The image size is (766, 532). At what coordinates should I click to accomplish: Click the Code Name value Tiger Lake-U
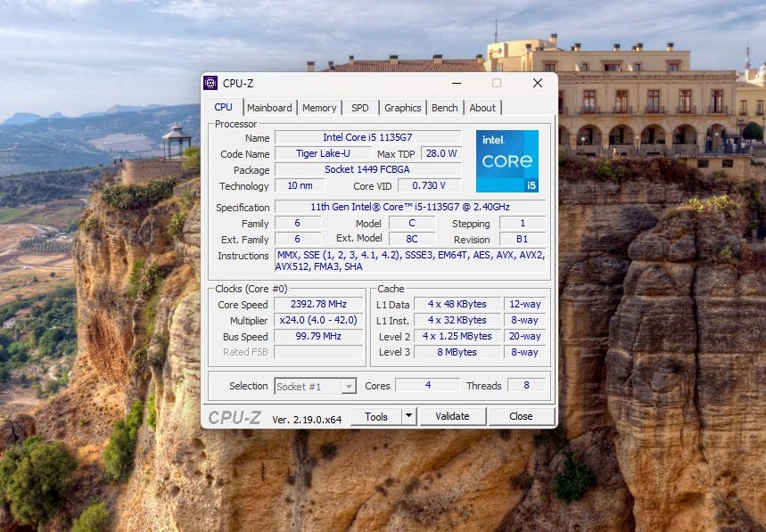323,154
